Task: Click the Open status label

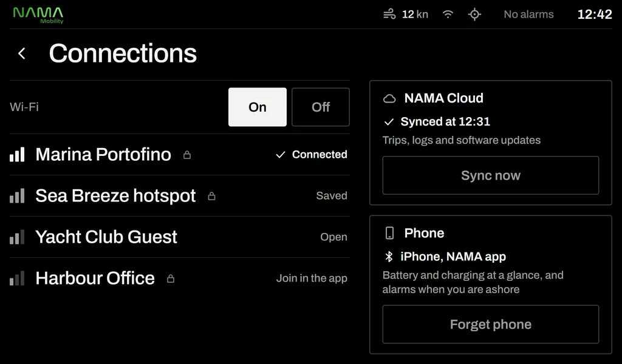Action: click(x=333, y=237)
